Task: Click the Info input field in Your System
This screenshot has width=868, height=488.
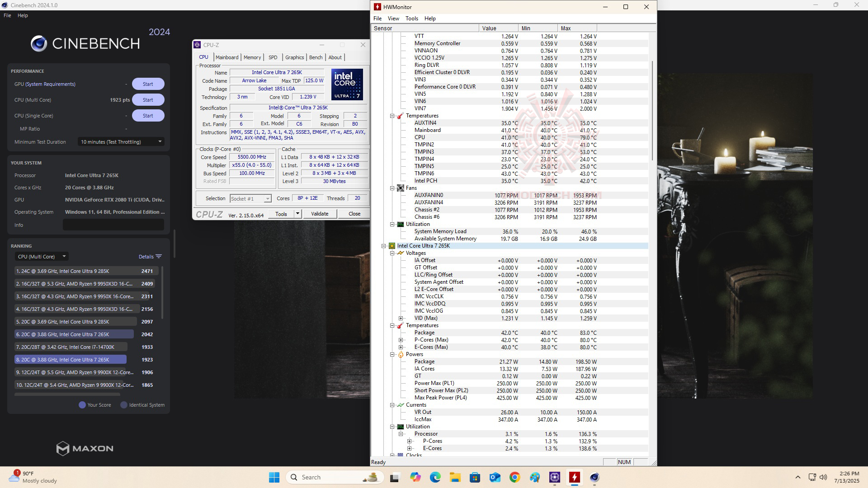Action: click(x=113, y=225)
